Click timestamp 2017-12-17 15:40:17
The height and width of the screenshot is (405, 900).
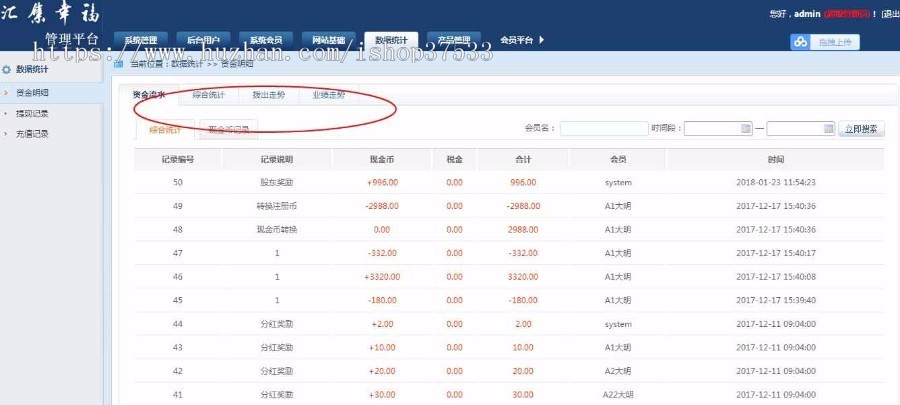[775, 253]
